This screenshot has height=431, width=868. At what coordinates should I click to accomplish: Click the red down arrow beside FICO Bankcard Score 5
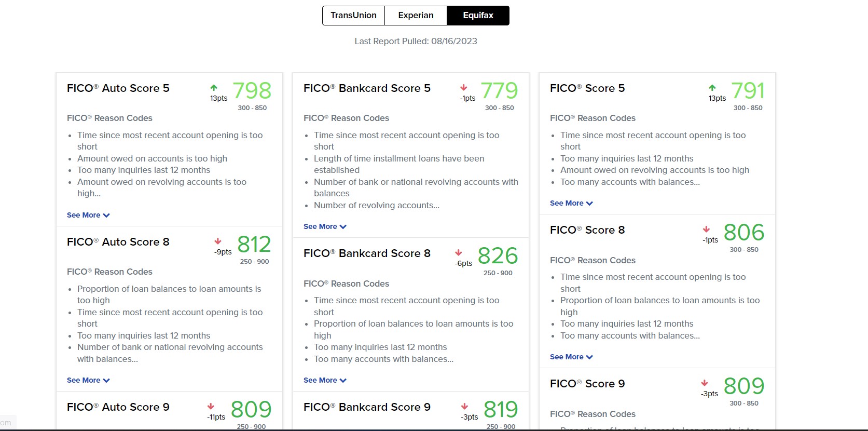coord(463,88)
